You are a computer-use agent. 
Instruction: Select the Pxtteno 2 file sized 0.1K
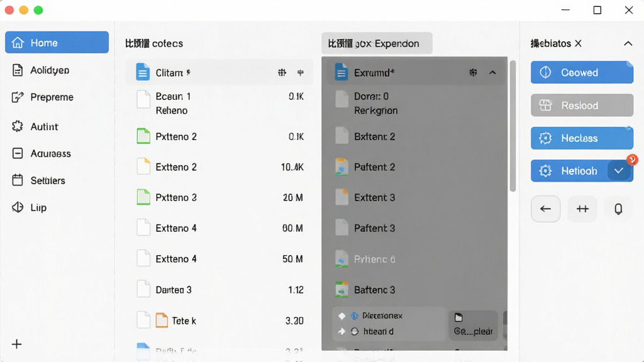pos(219,136)
